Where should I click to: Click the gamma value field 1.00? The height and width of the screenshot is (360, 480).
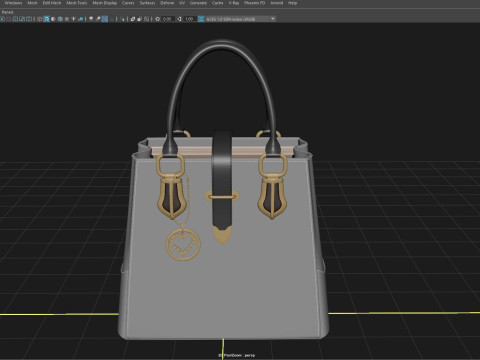pyautogui.click(x=189, y=19)
